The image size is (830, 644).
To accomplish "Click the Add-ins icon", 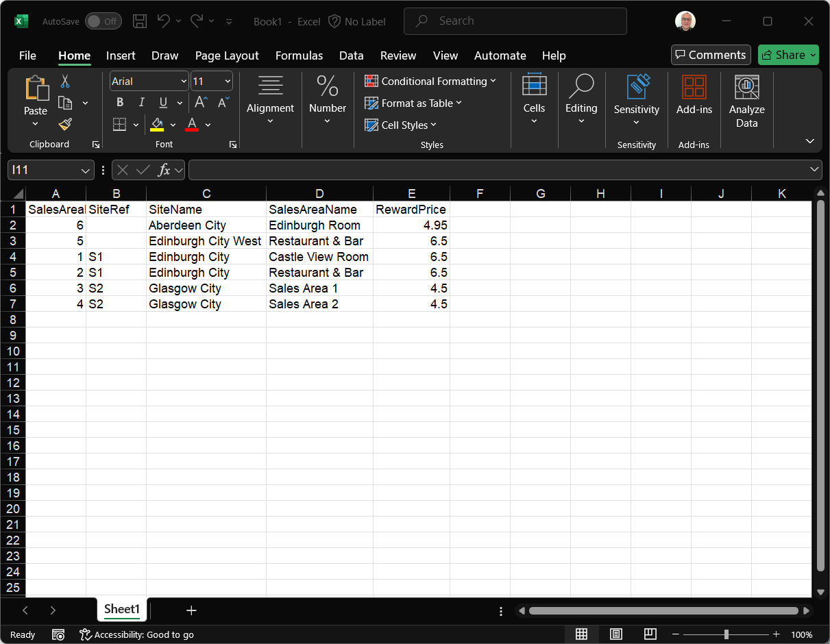I will tap(694, 95).
